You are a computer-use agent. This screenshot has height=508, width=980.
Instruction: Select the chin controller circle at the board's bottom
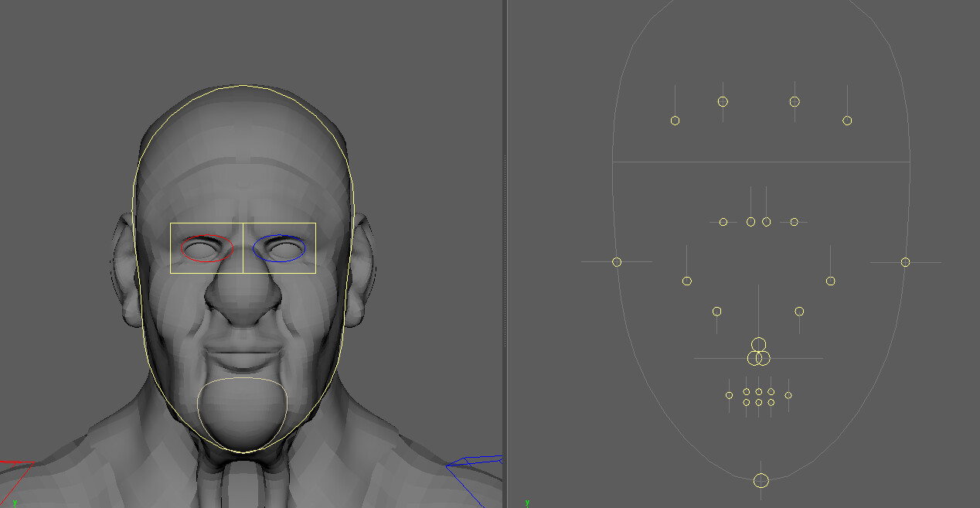761,481
